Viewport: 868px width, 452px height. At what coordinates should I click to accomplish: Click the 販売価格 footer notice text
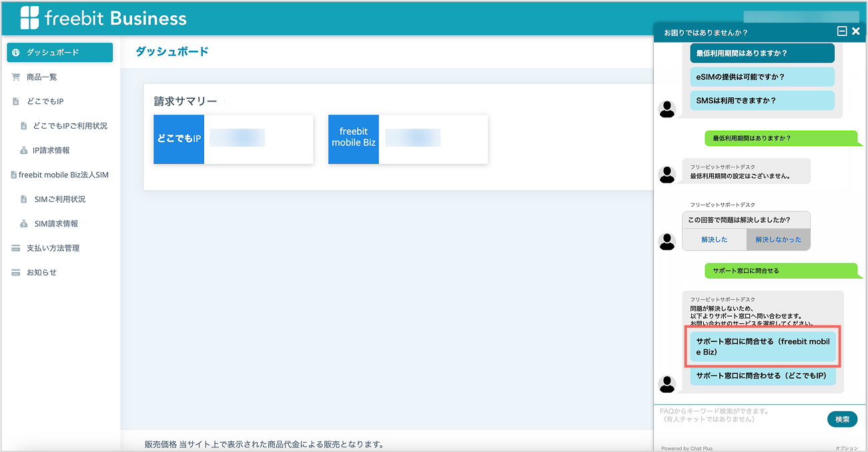[x=264, y=445]
